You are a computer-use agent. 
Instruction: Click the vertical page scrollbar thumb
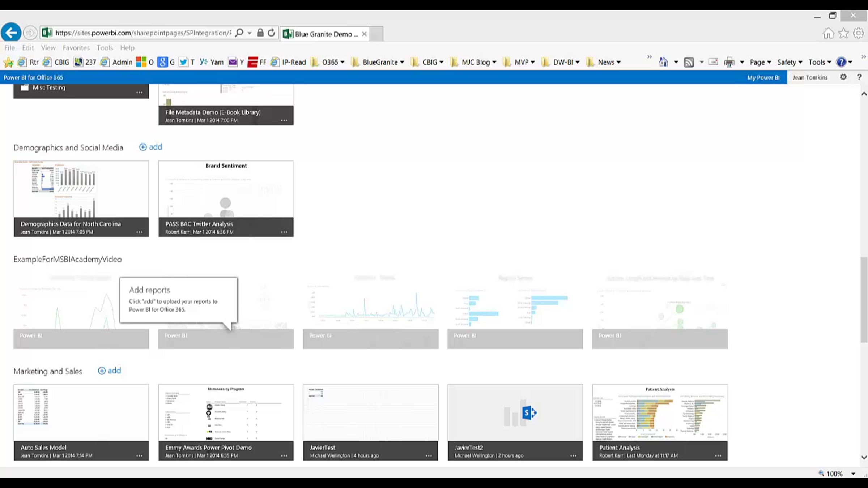864,300
